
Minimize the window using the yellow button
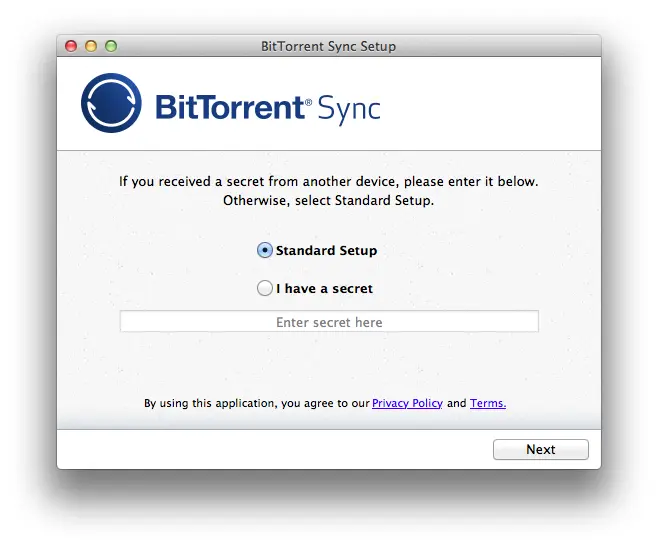coord(91,46)
